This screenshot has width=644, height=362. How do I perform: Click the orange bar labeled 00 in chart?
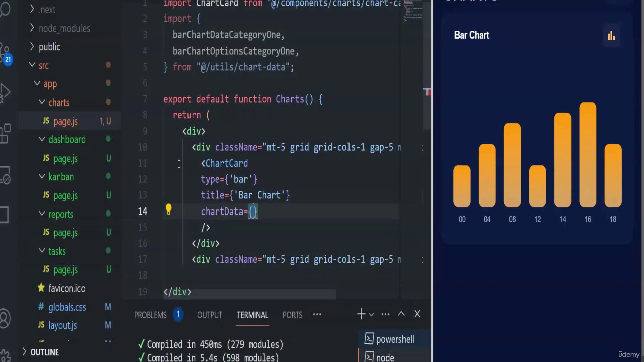pyautogui.click(x=462, y=186)
